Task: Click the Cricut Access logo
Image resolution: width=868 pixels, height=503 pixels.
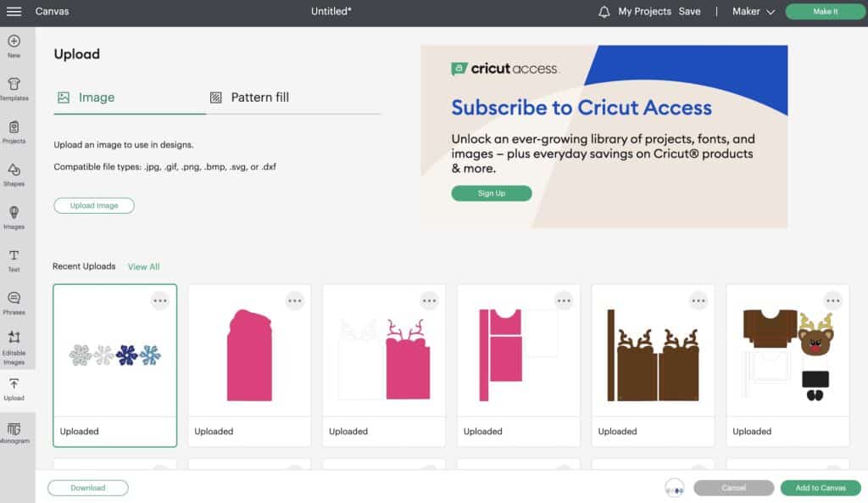Action: pyautogui.click(x=504, y=69)
